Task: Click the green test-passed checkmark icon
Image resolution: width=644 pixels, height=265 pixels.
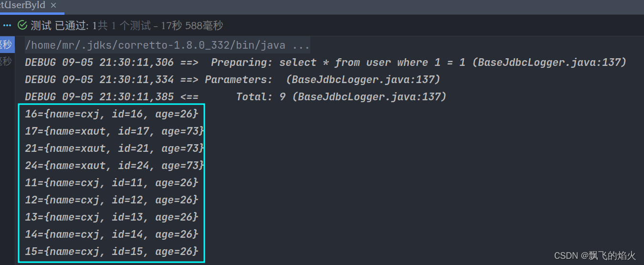Action: tap(22, 25)
